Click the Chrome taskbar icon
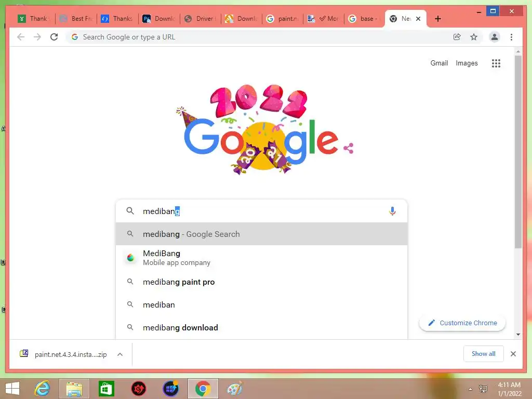Screen dimensions: 532x399 point(203,389)
